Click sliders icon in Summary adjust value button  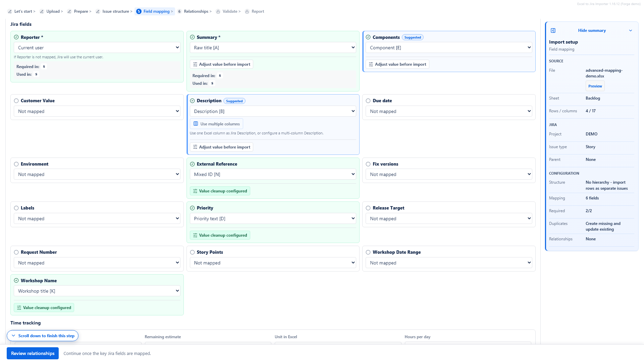[x=195, y=64]
